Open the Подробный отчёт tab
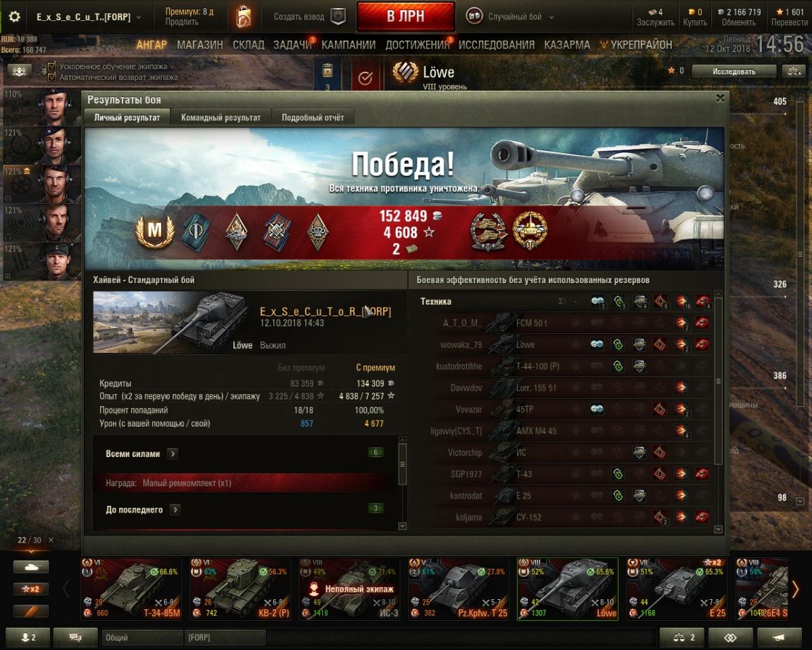Viewport: 812px width, 650px height. [x=313, y=117]
